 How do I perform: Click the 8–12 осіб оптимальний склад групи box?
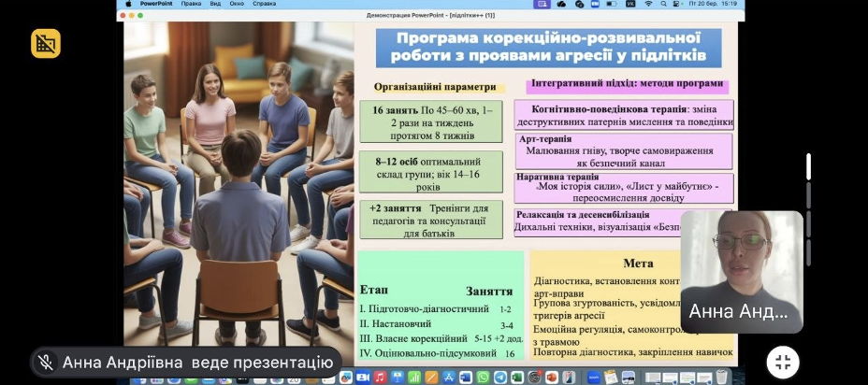[x=431, y=172]
